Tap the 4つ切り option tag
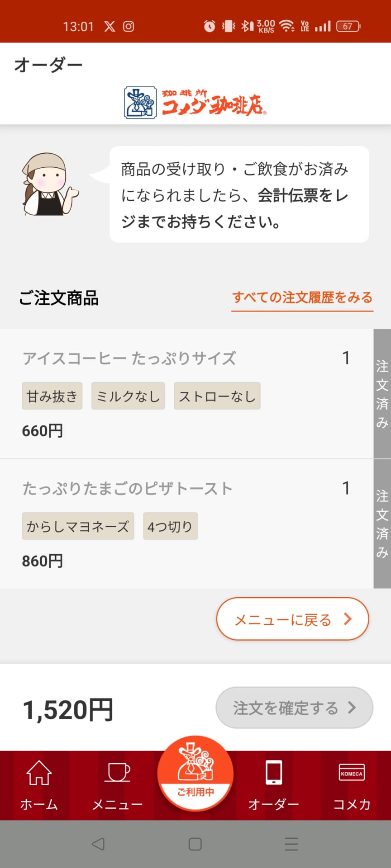Screen dimensions: 391x868 [x=170, y=526]
